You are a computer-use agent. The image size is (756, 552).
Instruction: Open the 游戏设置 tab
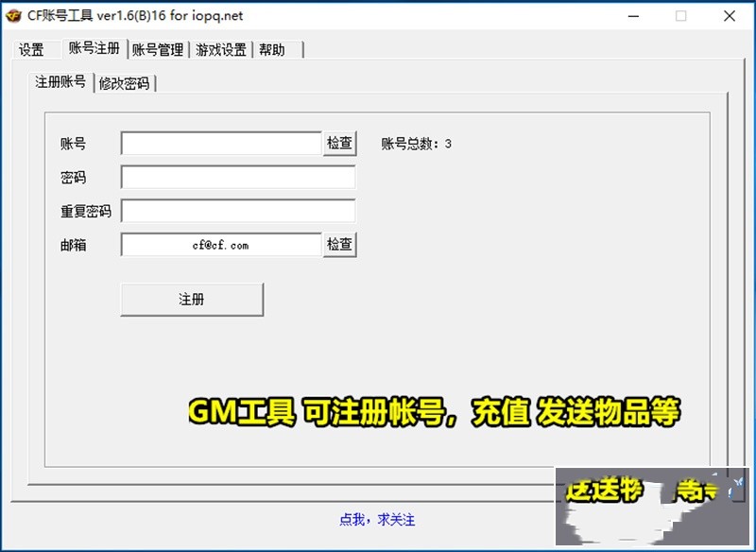point(221,50)
